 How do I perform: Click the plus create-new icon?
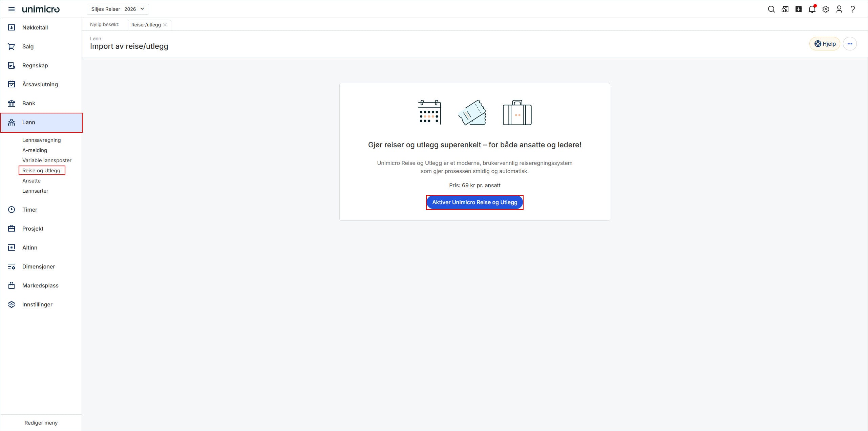tap(799, 9)
